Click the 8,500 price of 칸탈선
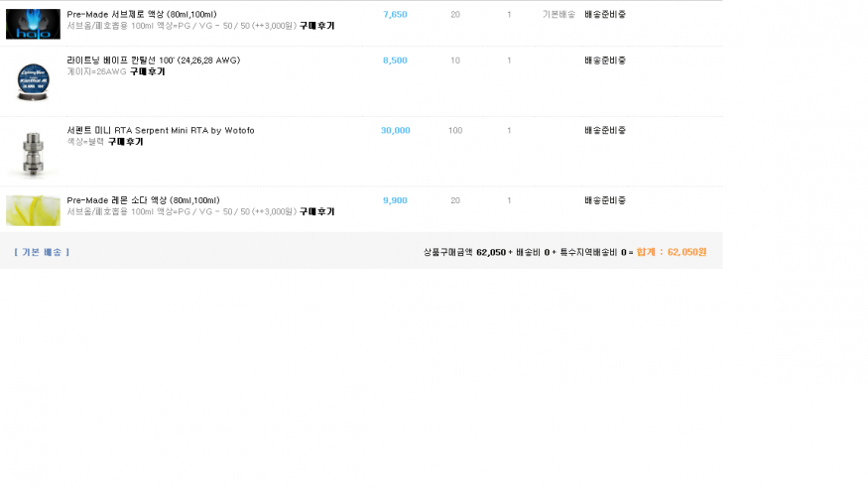This screenshot has width=868, height=488. coord(395,61)
